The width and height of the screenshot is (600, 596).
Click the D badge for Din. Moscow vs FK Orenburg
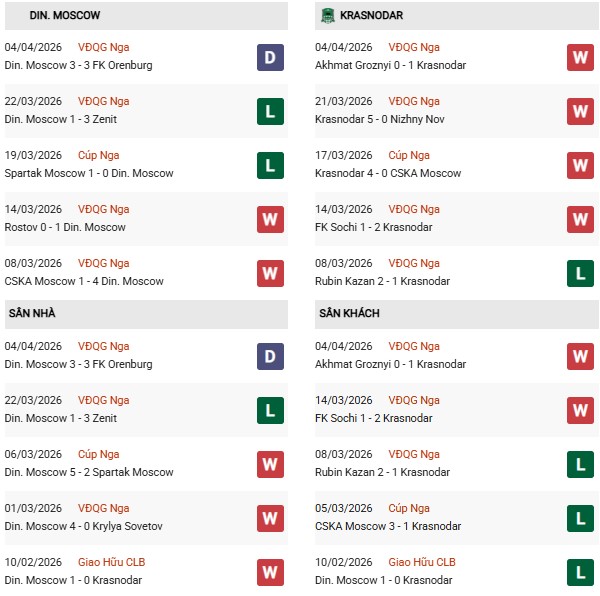click(270, 57)
